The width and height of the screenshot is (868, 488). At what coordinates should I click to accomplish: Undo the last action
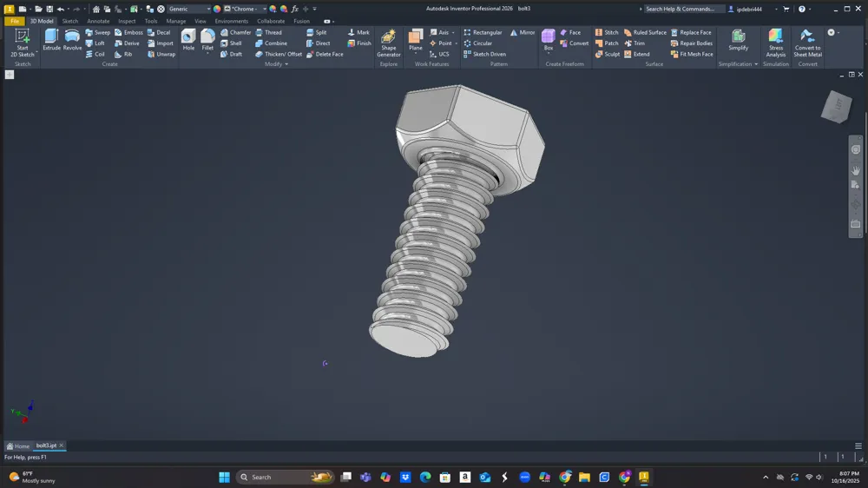click(x=61, y=9)
